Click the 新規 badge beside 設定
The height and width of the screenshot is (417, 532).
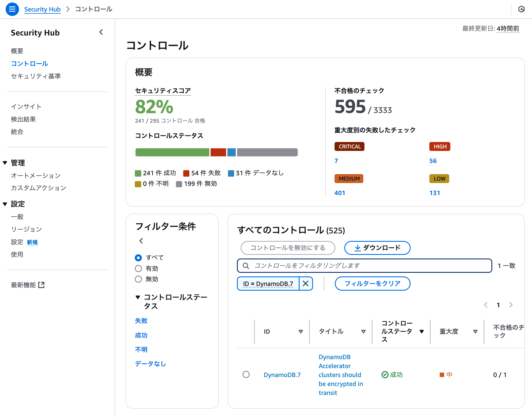point(32,242)
